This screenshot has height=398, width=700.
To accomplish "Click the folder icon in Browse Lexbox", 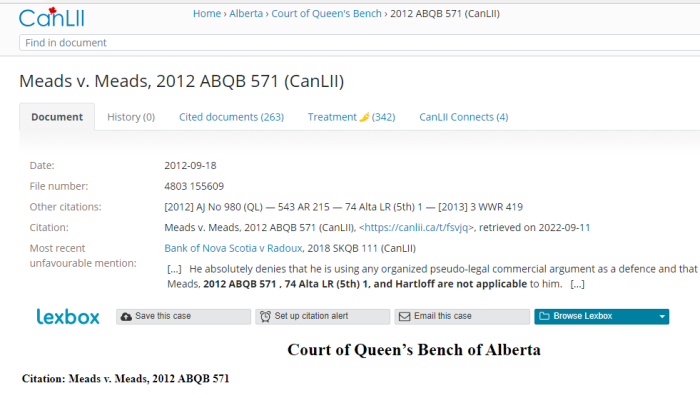I will 544,316.
